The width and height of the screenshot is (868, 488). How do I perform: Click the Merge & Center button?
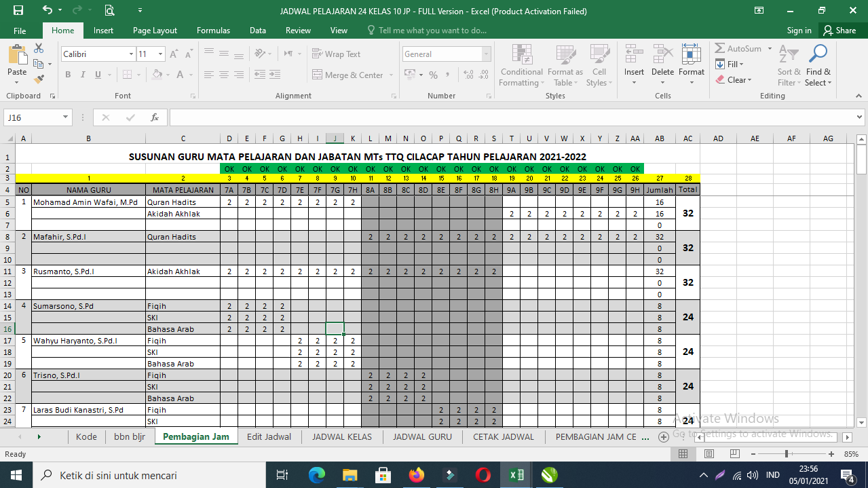(347, 75)
